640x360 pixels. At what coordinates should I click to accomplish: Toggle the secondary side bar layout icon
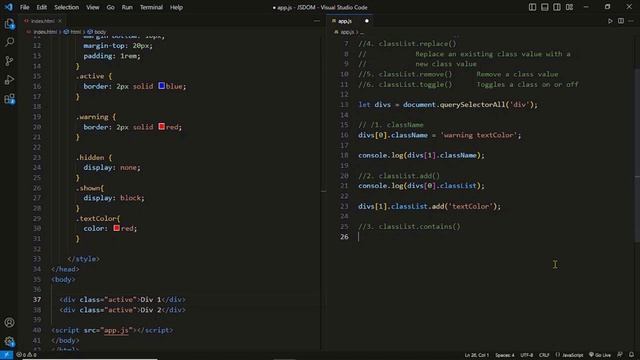pyautogui.click(x=557, y=7)
